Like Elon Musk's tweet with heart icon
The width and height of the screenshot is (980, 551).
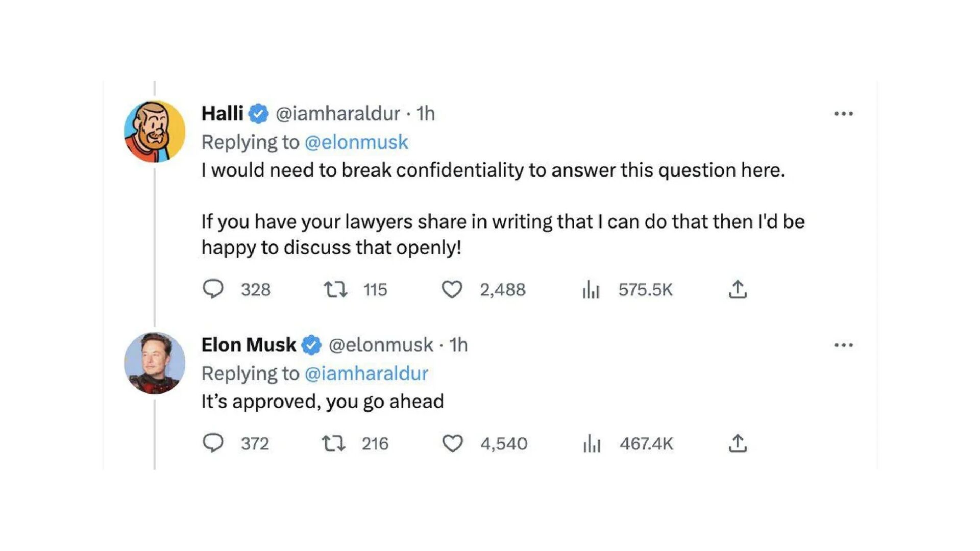point(452,443)
